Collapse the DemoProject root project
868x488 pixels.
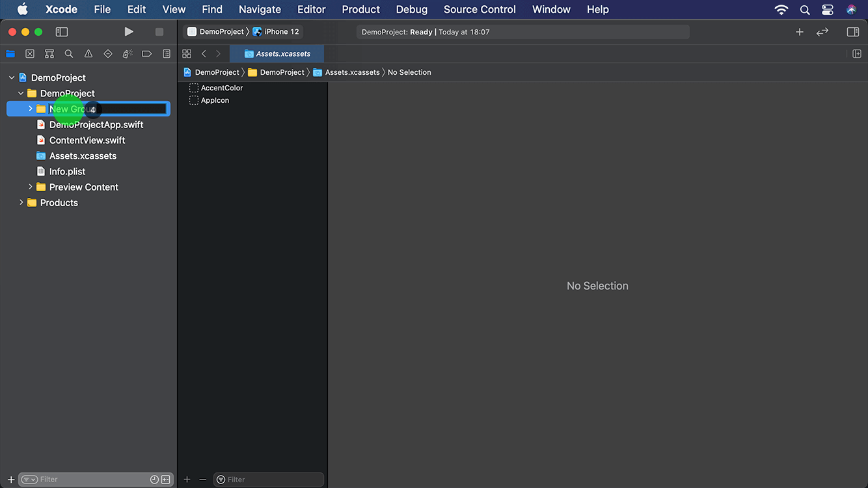12,77
